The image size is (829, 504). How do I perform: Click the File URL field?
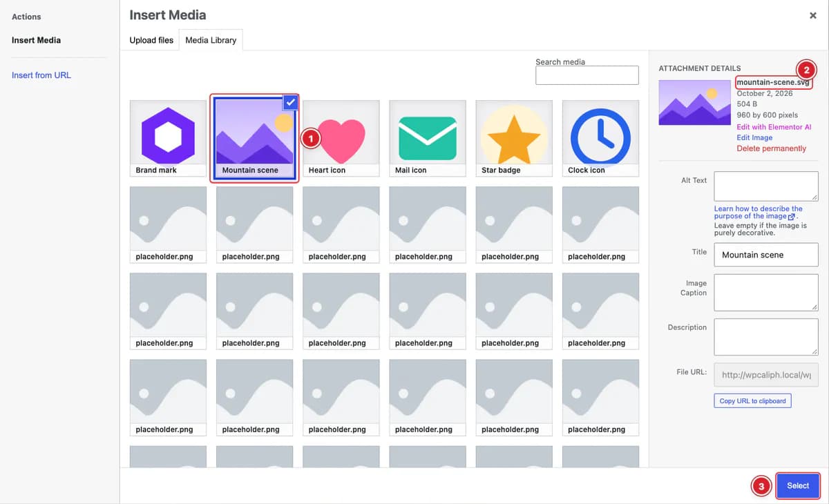pos(766,375)
